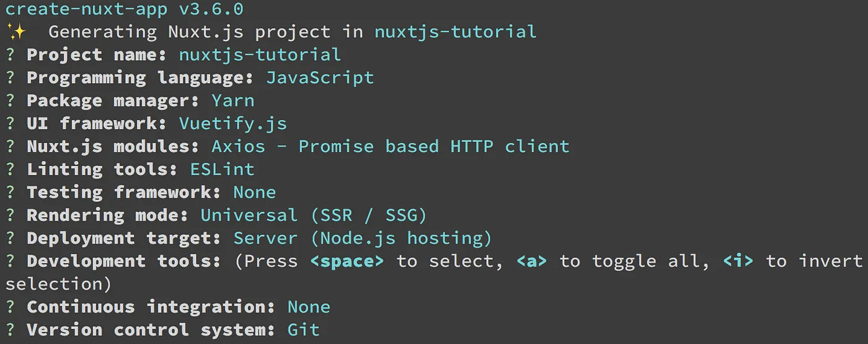Click the sparkles emoji before Generating
Screen dimensions: 868x344
[15, 32]
